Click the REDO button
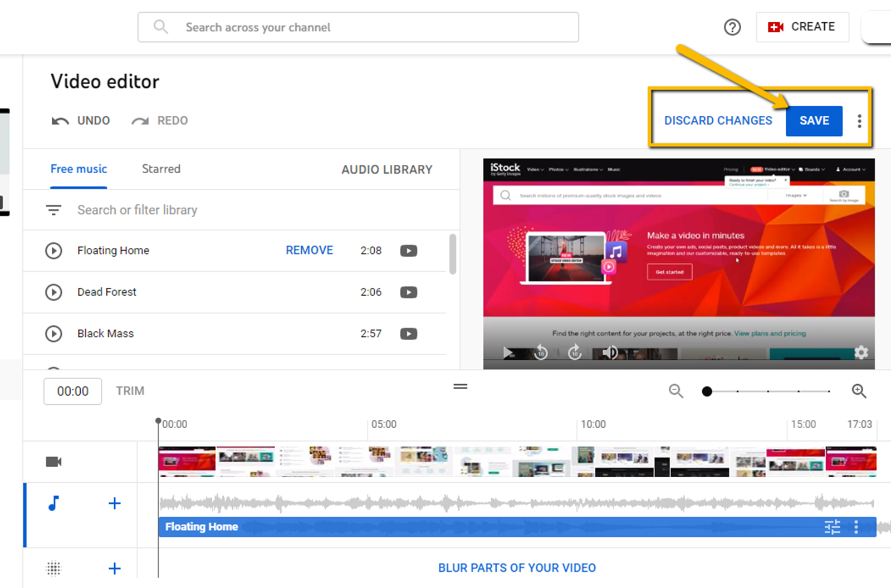891x588 pixels. point(160,120)
